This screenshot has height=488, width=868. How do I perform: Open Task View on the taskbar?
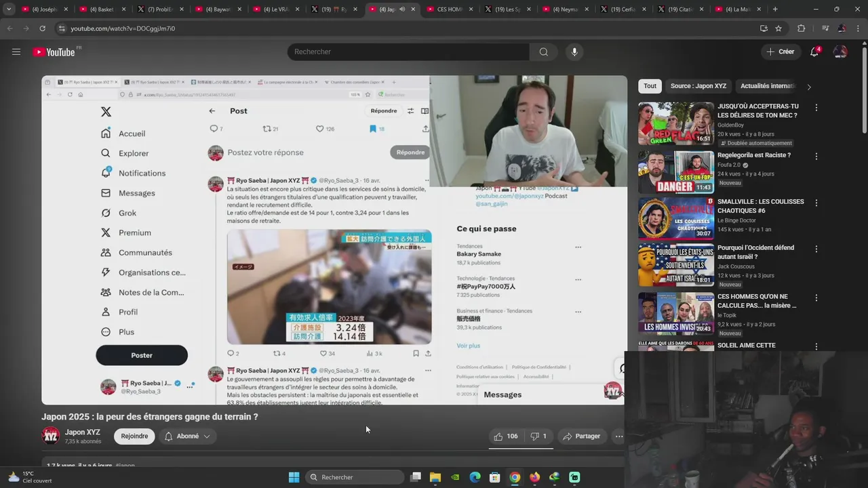[416, 477]
